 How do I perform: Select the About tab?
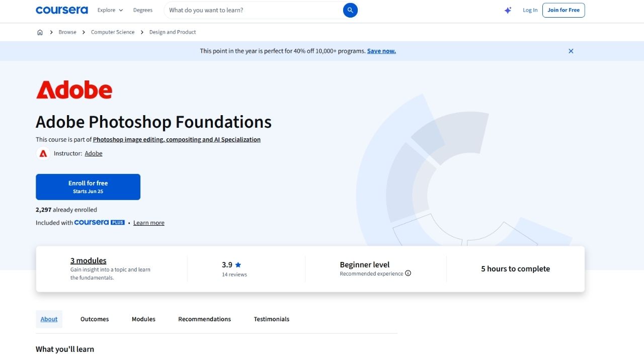49,319
